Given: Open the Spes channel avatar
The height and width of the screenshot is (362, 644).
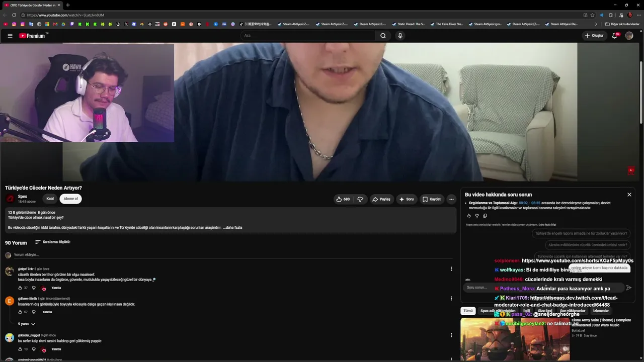Looking at the screenshot, I should click(10, 199).
